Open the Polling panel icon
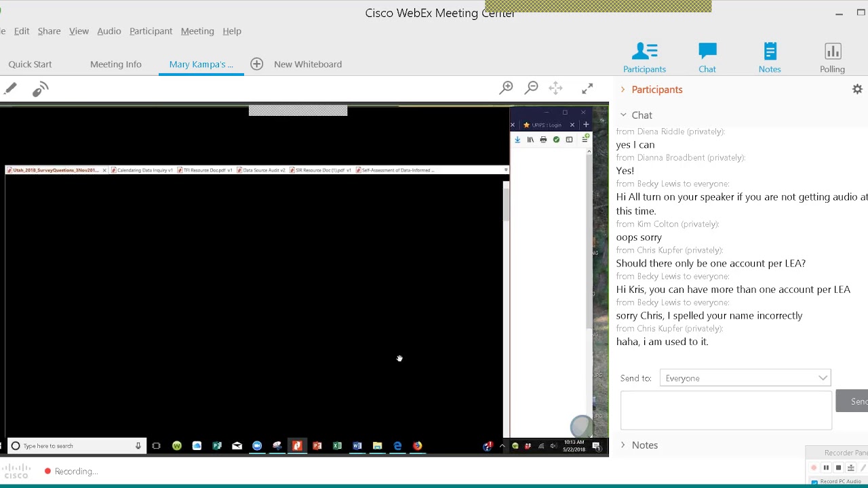The image size is (868, 488). 832,58
